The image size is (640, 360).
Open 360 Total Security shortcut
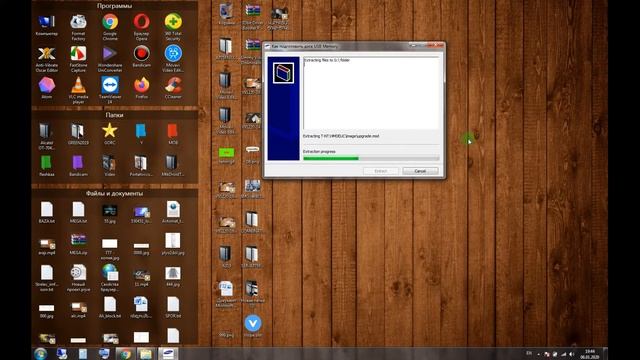(x=173, y=27)
